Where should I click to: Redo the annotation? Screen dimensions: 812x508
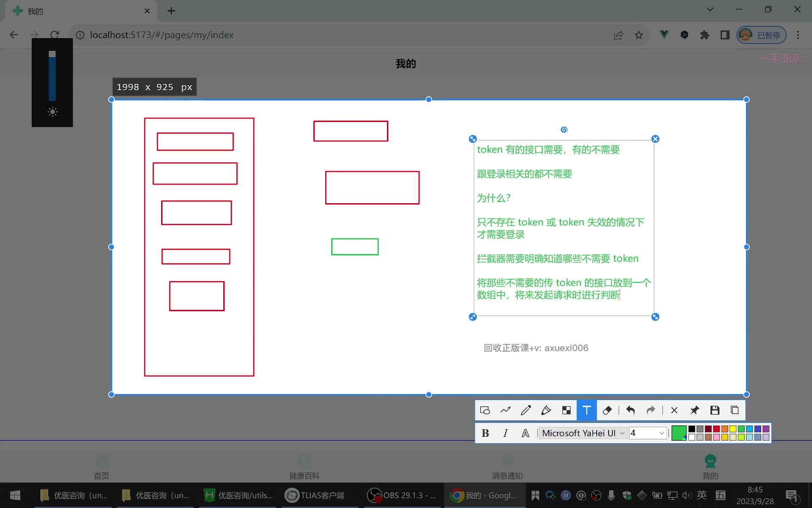pyautogui.click(x=651, y=410)
